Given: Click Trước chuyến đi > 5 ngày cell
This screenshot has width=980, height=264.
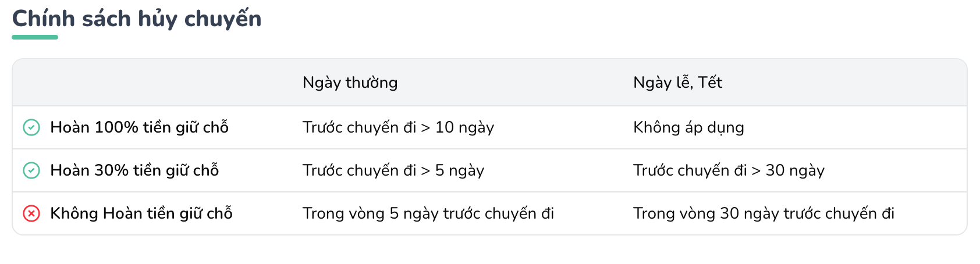Looking at the screenshot, I should tap(393, 170).
